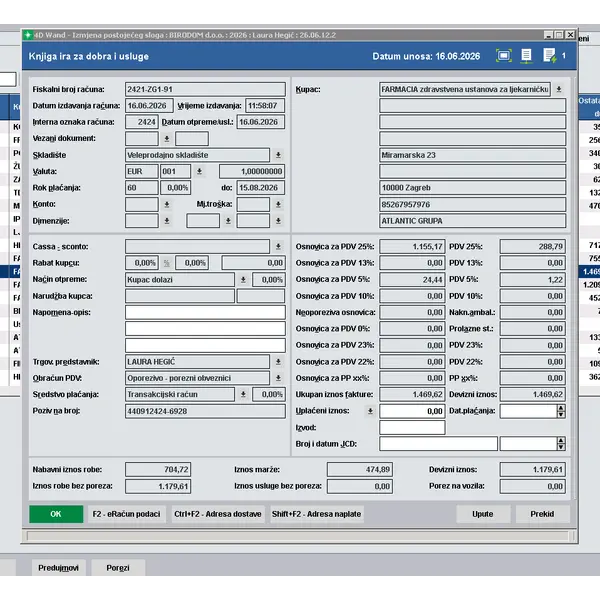
Task: Click Ctrl+F2 - Adresa dostave button
Action: point(218,514)
